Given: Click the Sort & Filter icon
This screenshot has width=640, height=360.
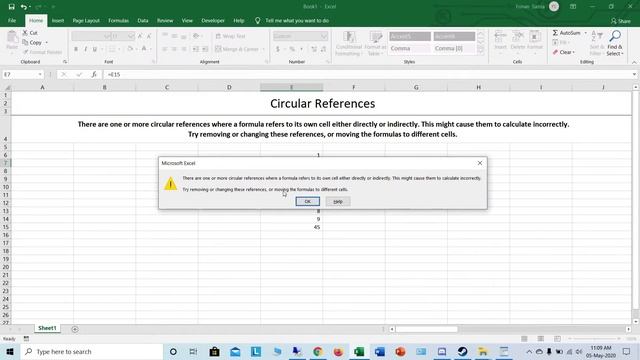Looking at the screenshot, I should pyautogui.click(x=596, y=42).
